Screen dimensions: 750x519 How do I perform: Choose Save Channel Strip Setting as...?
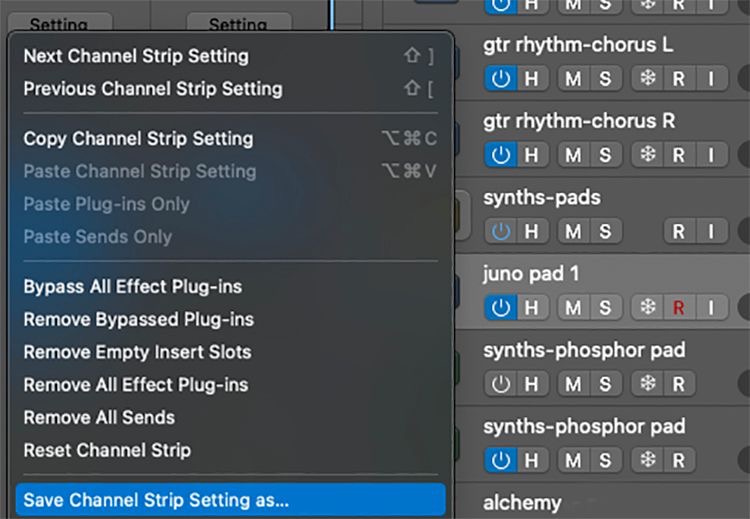tap(156, 499)
